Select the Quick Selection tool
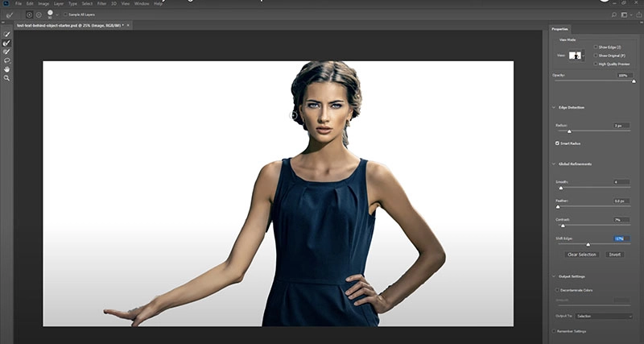 coord(6,34)
